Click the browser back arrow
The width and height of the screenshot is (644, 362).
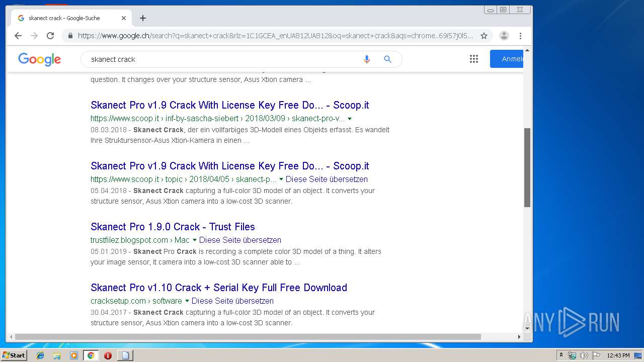18,36
